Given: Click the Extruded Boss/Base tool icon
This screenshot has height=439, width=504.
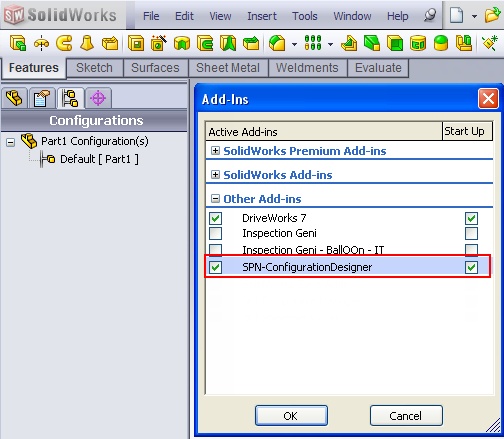Looking at the screenshot, I should [18, 43].
